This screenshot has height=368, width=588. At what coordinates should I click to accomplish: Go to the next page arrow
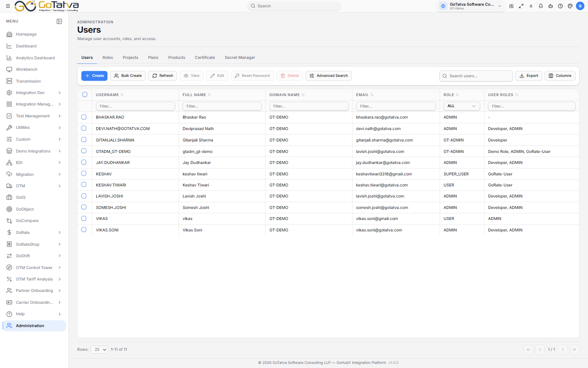563,350
